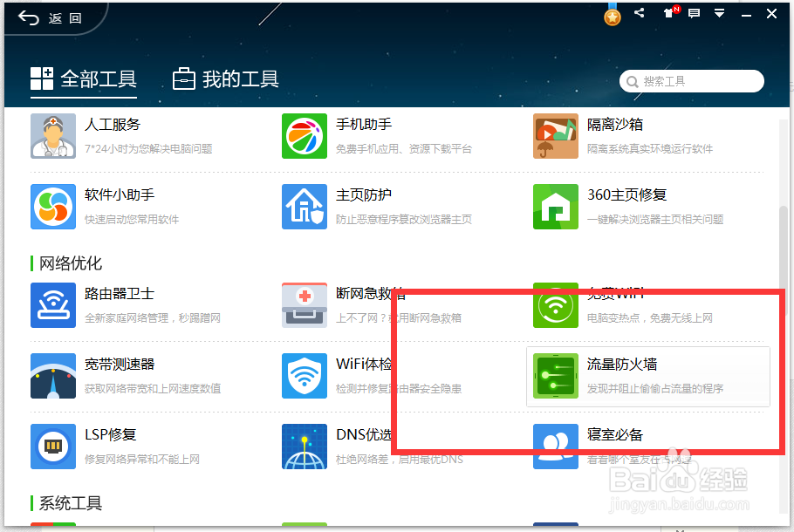Image resolution: width=794 pixels, height=532 pixels.
Task: Click 全新家庭网络管理，秒踢蹭网 description
Action: [x=153, y=318]
